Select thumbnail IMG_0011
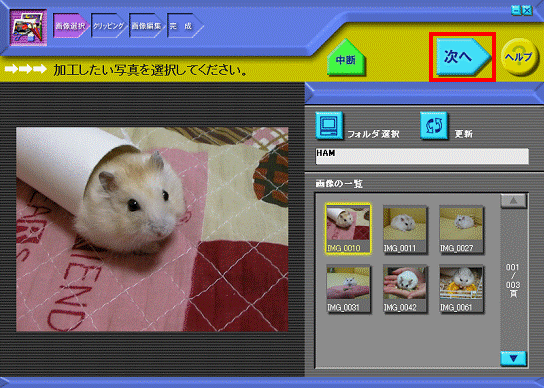The height and width of the screenshot is (388, 544). click(x=405, y=229)
